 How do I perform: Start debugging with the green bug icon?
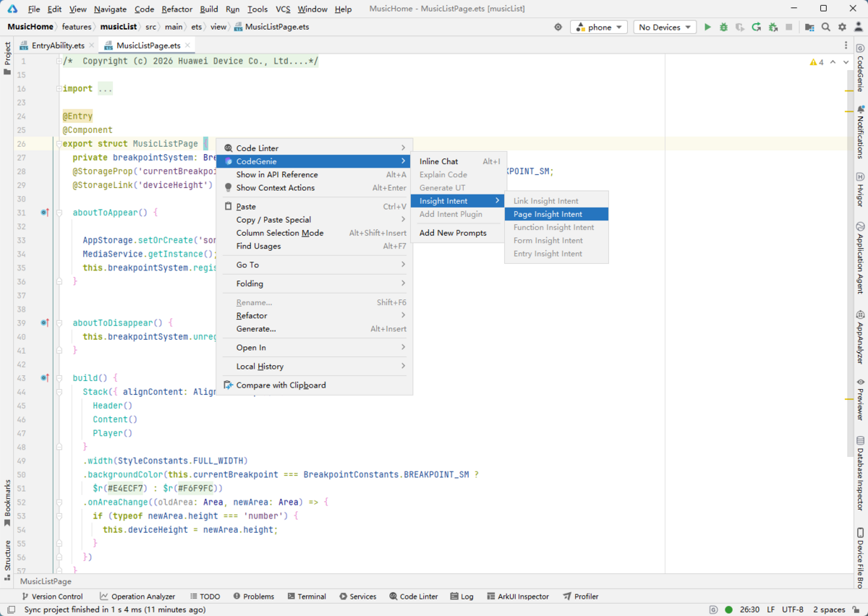(723, 27)
